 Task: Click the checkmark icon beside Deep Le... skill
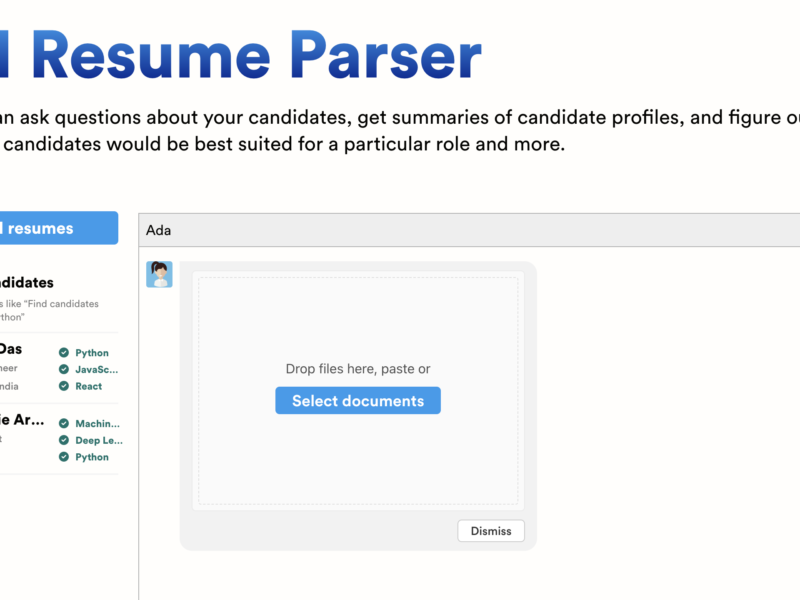click(x=64, y=440)
